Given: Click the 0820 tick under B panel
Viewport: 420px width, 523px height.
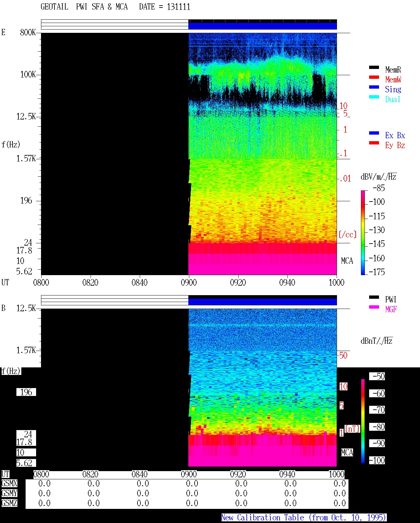Looking at the screenshot, I should [x=90, y=474].
